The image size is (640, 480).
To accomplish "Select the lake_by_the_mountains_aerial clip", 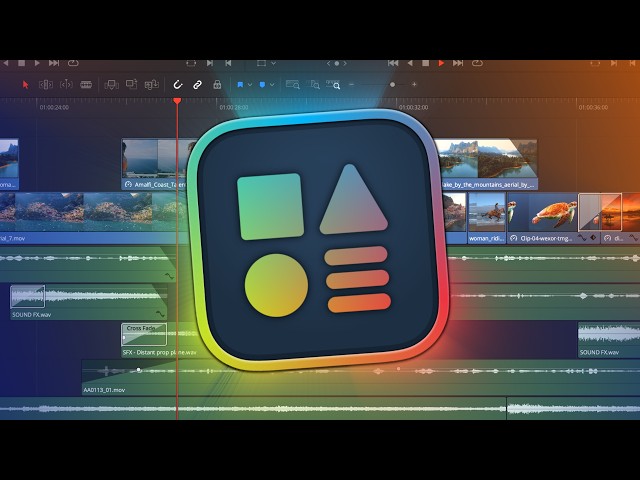I will (x=487, y=164).
